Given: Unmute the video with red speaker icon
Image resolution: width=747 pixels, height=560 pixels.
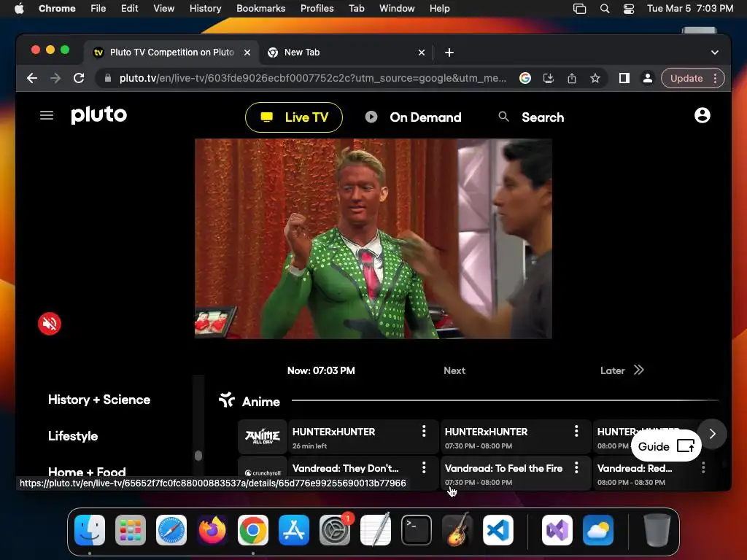Looking at the screenshot, I should pyautogui.click(x=50, y=324).
